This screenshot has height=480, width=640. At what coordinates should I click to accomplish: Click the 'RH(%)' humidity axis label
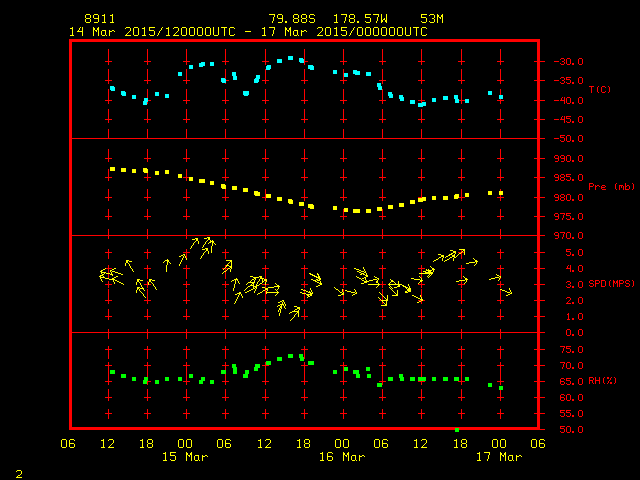[602, 381]
